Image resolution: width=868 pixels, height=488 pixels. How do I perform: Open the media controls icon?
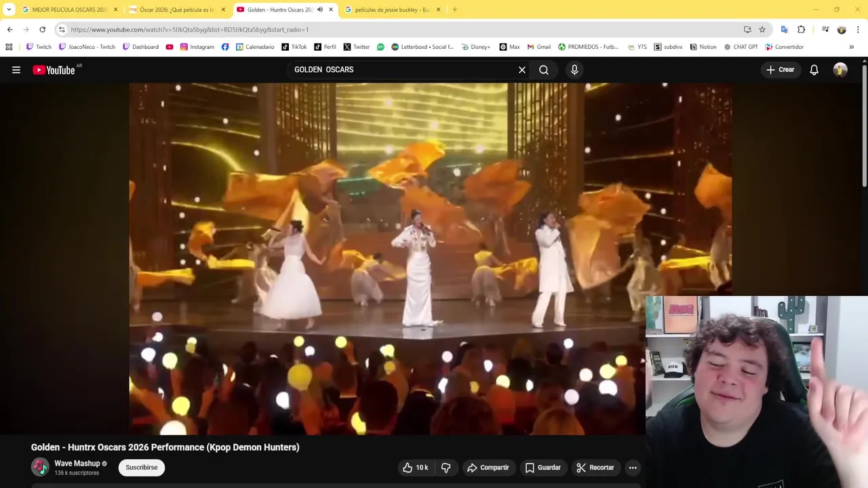825,30
